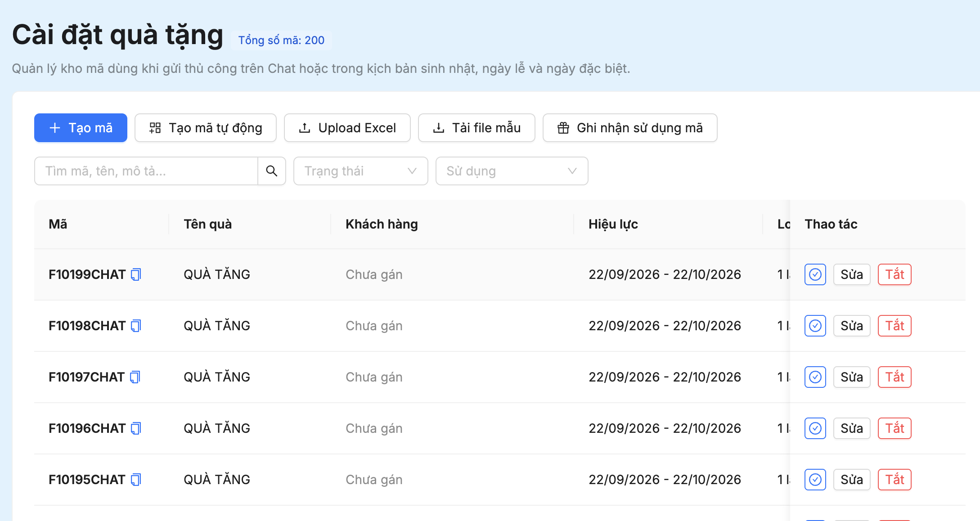
Task: Open the Sử dụng dropdown
Action: tap(512, 171)
